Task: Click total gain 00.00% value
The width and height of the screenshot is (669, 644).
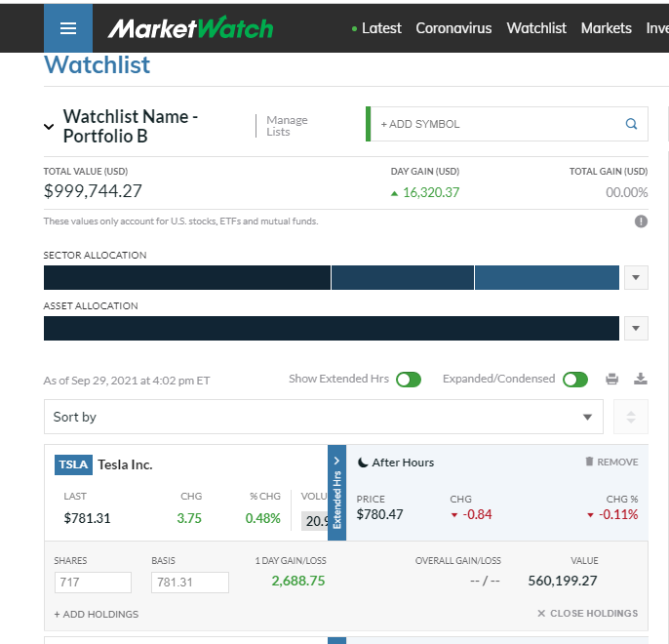Action: point(626,192)
